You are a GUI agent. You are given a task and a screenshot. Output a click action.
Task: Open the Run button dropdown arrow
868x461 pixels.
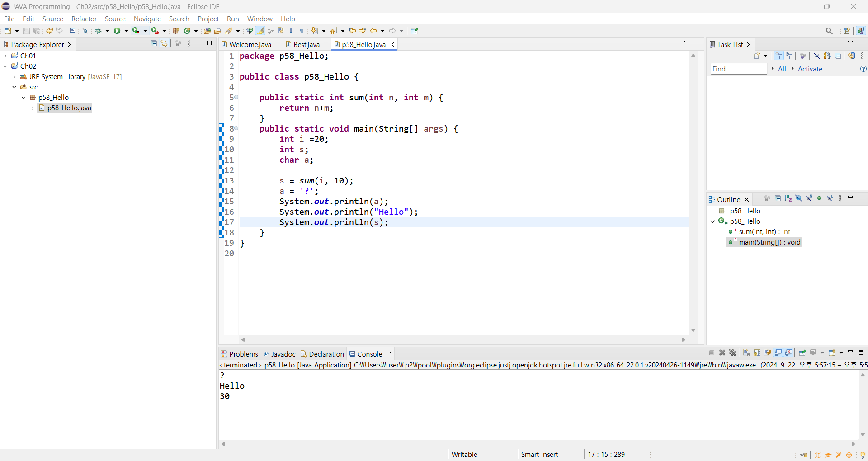(x=126, y=31)
